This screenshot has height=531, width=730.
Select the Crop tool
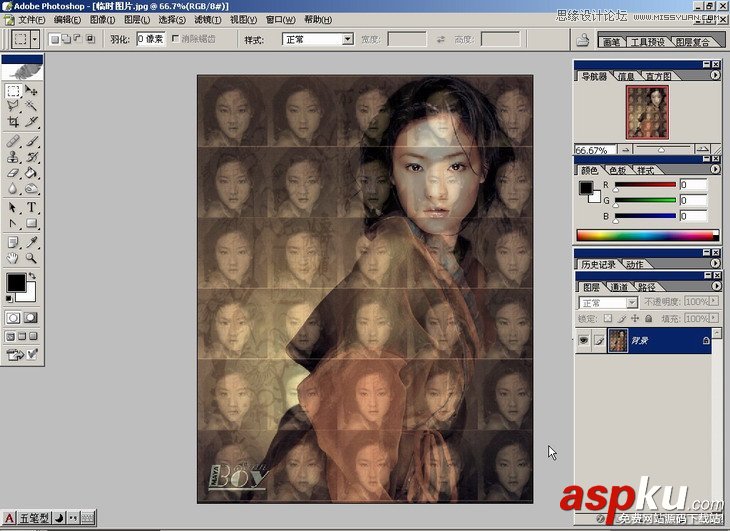13,122
